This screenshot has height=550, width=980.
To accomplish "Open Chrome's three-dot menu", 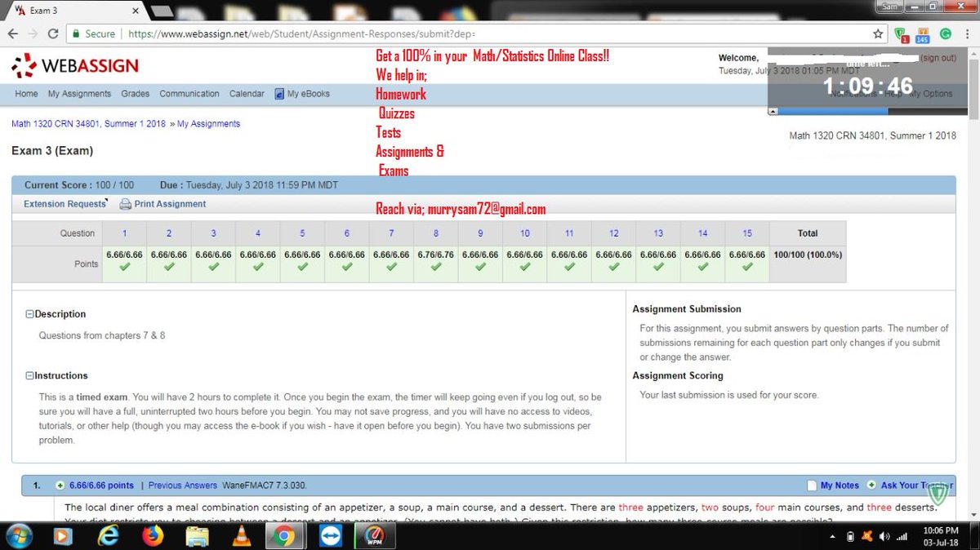I will point(969,34).
